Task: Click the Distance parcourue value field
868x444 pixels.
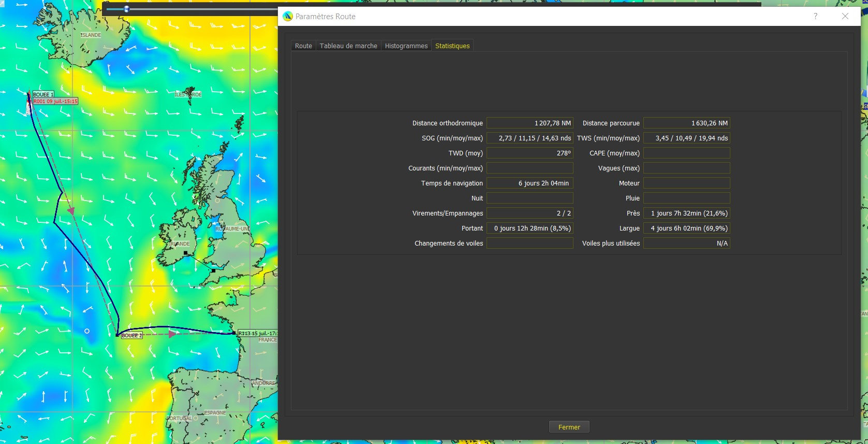Action: (687, 123)
